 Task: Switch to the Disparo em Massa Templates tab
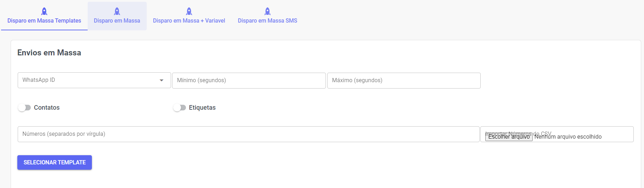coord(44,21)
